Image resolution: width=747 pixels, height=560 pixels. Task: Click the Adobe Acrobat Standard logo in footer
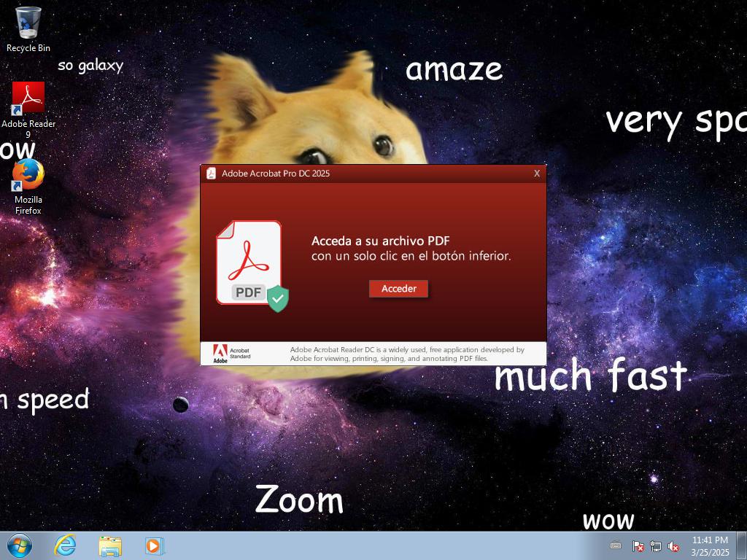click(x=231, y=354)
